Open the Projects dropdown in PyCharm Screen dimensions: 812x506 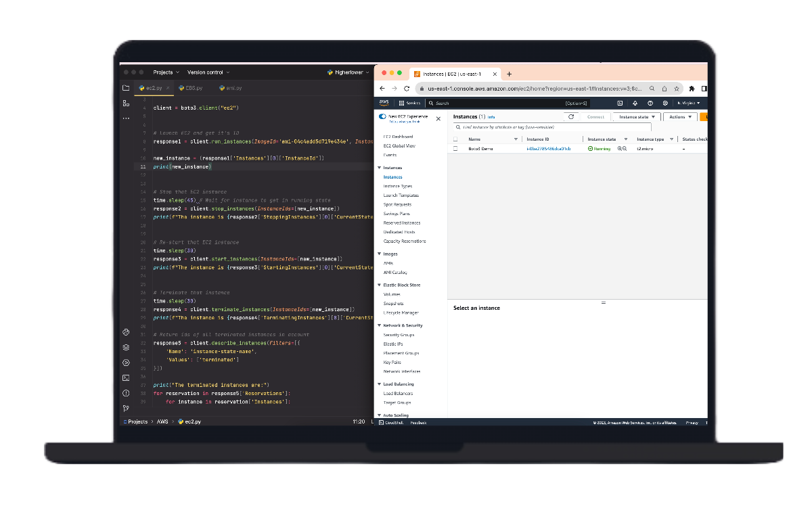pyautogui.click(x=166, y=72)
